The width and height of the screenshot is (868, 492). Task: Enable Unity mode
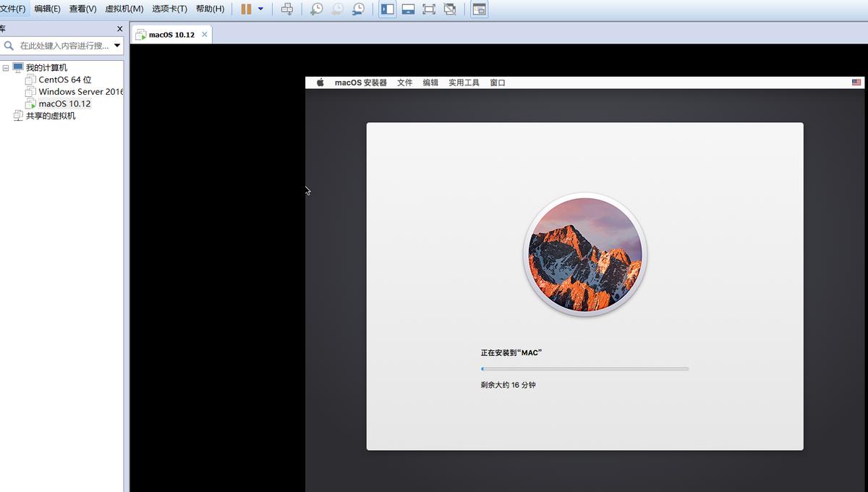pyautogui.click(x=448, y=8)
